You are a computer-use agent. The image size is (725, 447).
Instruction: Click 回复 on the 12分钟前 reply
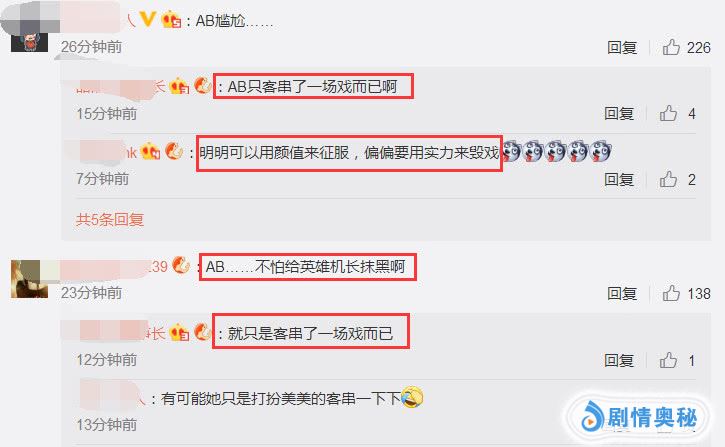point(619,360)
